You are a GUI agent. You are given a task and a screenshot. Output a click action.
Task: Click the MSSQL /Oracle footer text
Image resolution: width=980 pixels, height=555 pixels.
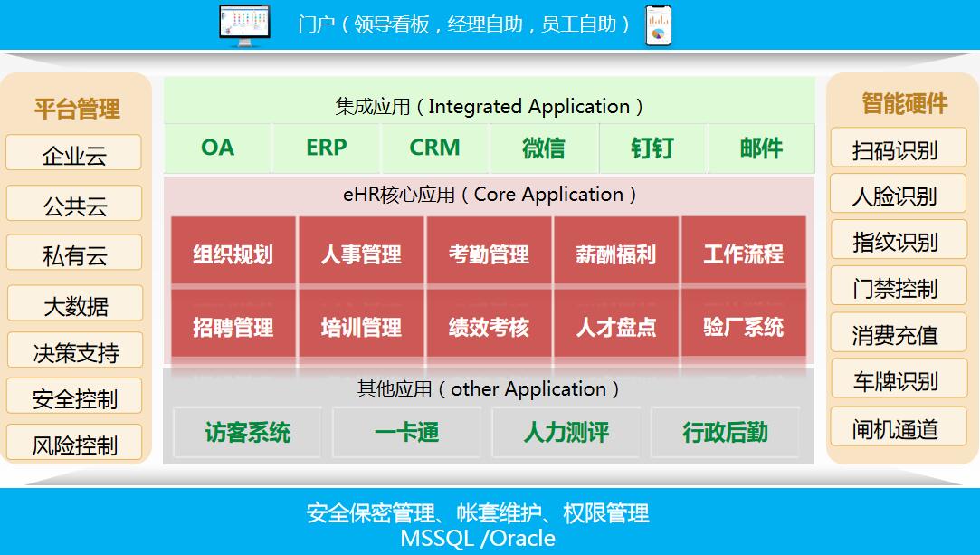(x=479, y=538)
